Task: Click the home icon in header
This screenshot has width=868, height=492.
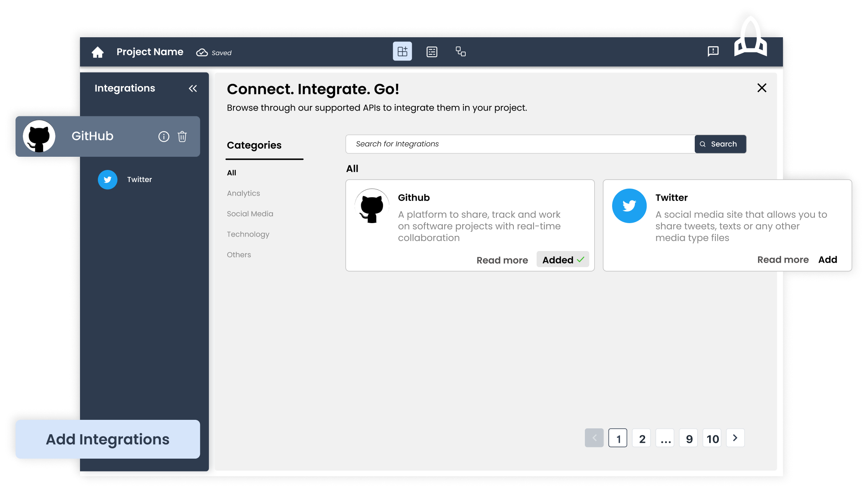Action: tap(97, 52)
